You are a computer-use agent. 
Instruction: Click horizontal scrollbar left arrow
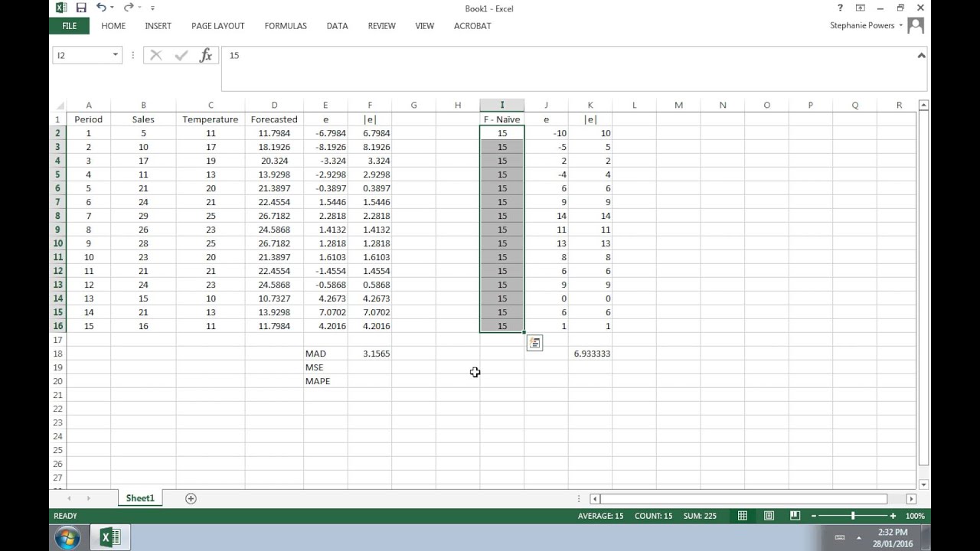(x=595, y=499)
